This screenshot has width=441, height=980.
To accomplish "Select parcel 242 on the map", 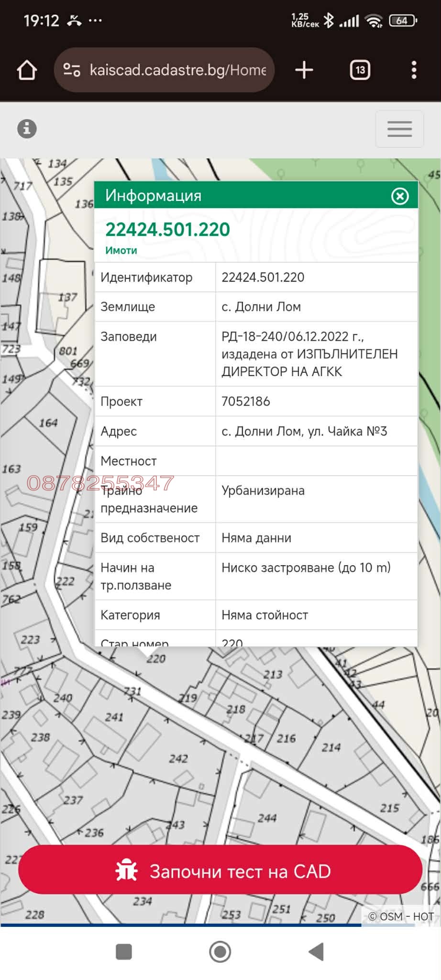I will (x=178, y=759).
